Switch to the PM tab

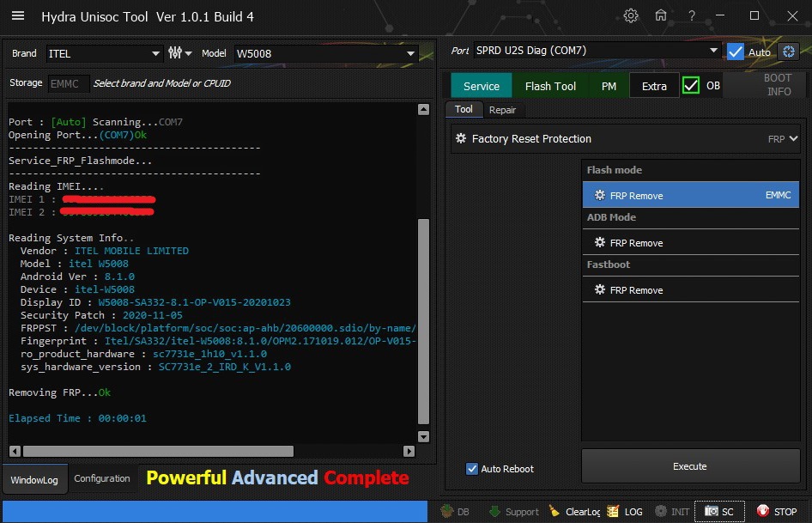[x=609, y=86]
